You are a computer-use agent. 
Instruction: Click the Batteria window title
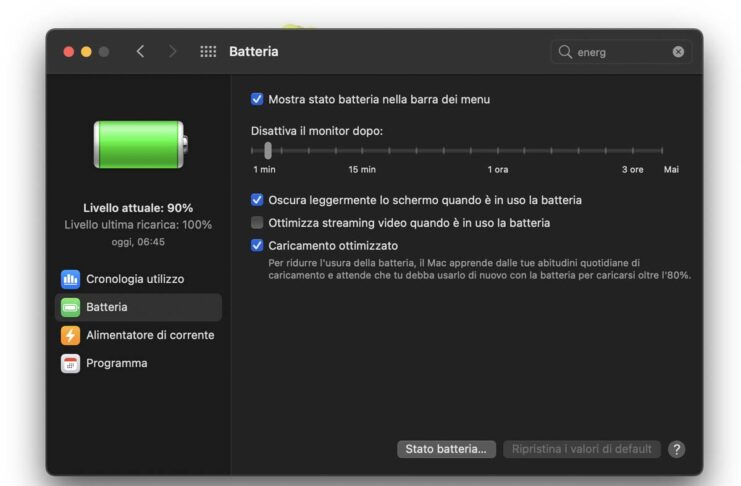(254, 52)
